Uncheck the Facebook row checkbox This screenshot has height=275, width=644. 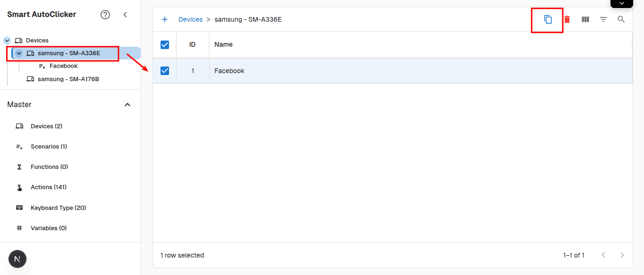[x=165, y=71]
